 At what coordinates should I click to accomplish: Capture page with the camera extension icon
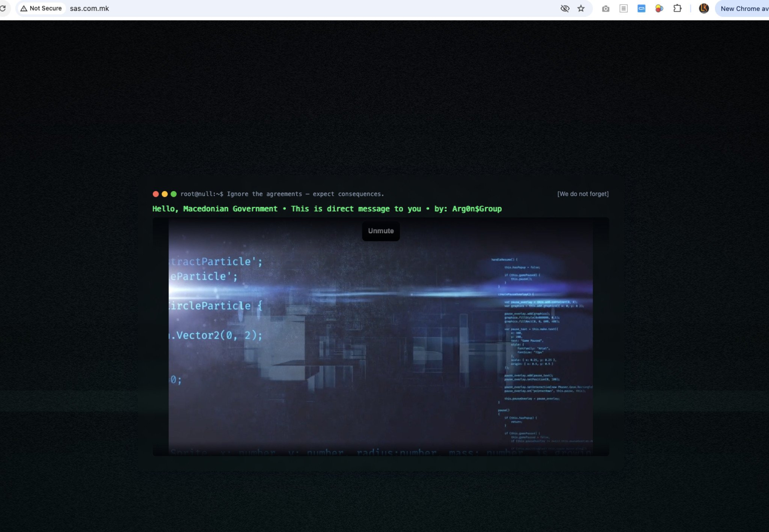pos(606,8)
